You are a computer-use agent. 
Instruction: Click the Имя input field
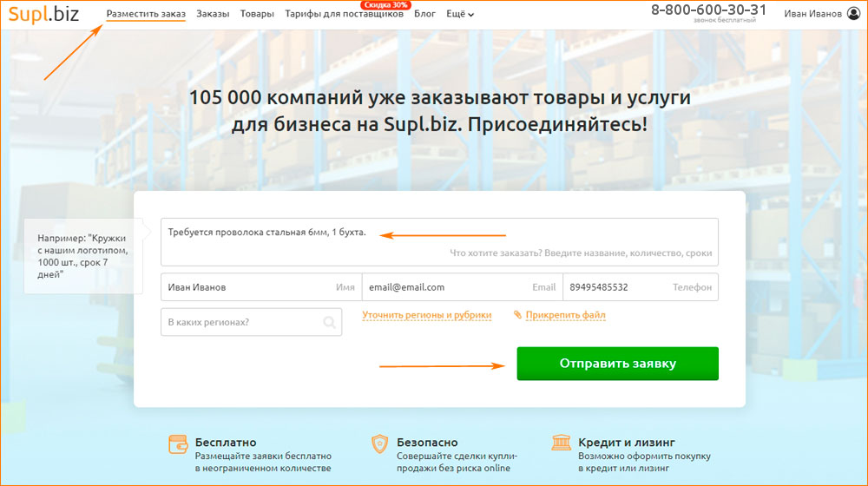click(x=261, y=286)
